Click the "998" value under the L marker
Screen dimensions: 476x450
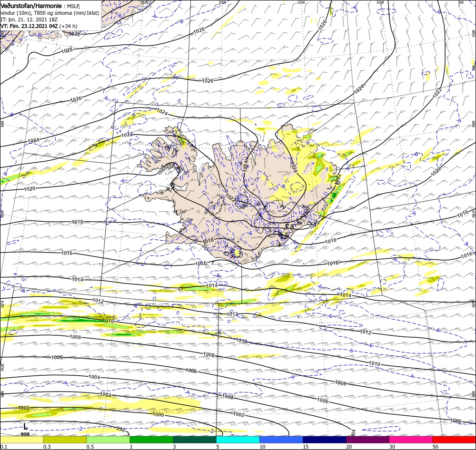pos(26,434)
